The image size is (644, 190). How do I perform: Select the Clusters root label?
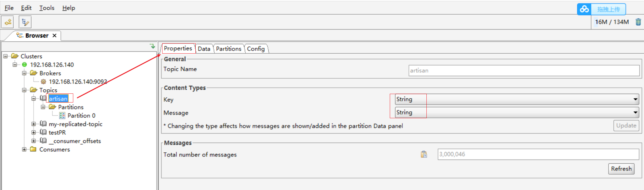coord(31,56)
